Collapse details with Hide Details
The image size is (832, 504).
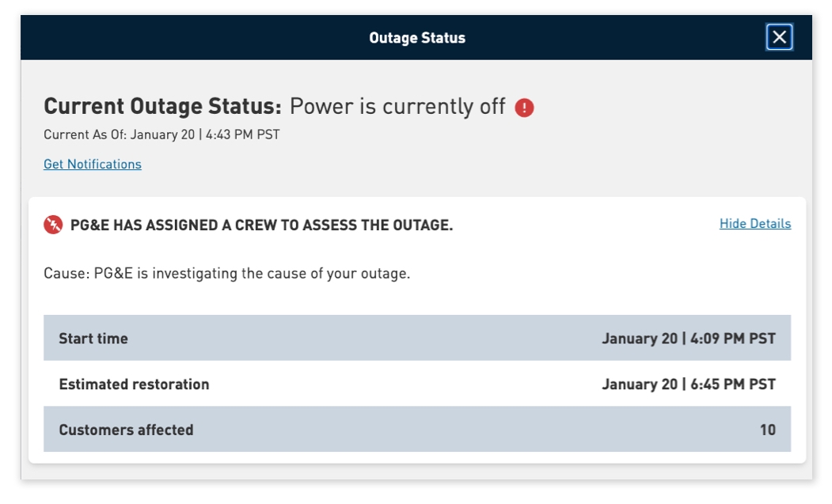pyautogui.click(x=754, y=224)
